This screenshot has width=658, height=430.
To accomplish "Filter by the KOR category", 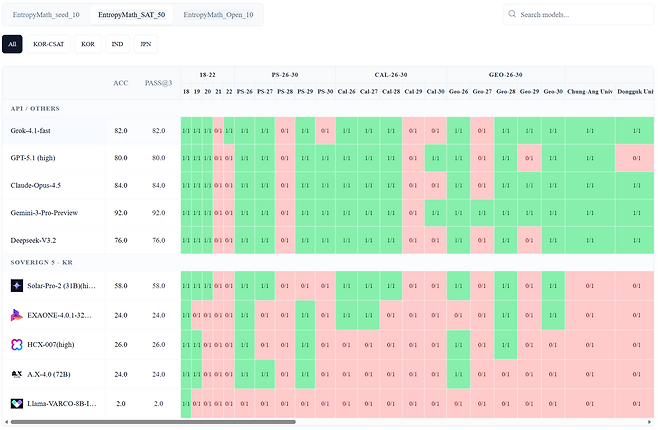I will click(x=88, y=44).
